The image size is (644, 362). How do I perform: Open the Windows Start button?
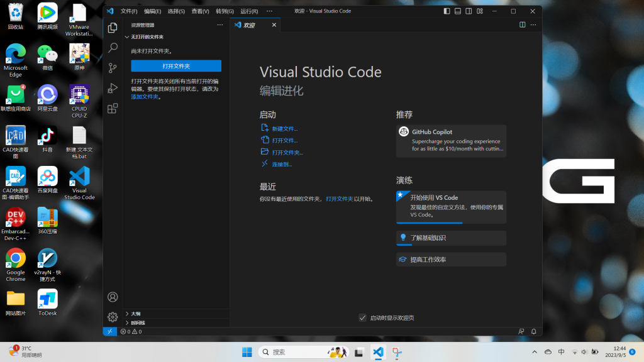pyautogui.click(x=247, y=352)
